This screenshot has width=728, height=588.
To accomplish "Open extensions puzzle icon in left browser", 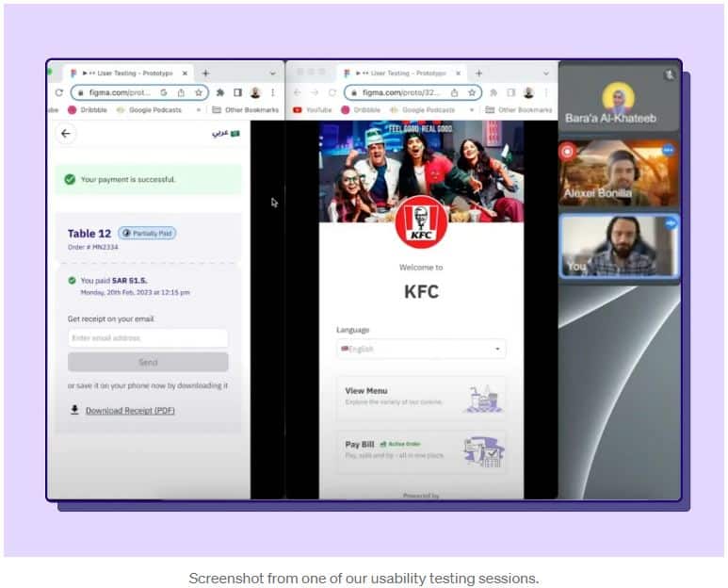I will (x=220, y=93).
